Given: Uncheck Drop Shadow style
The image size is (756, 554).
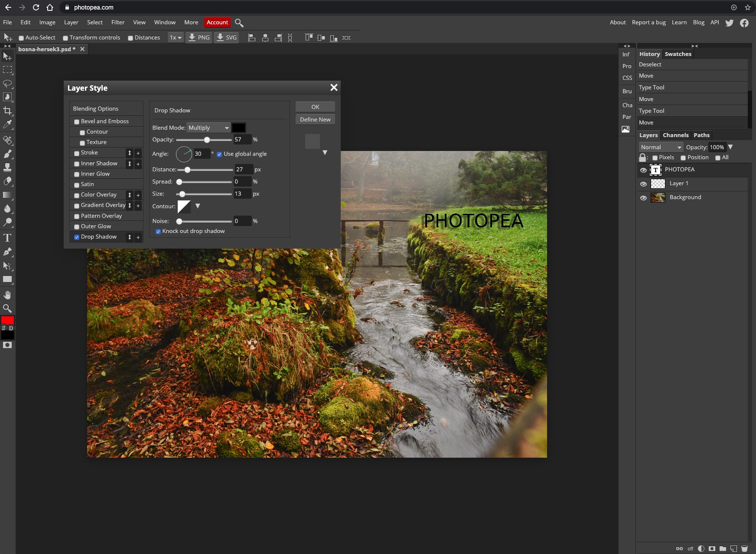Looking at the screenshot, I should pyautogui.click(x=77, y=237).
